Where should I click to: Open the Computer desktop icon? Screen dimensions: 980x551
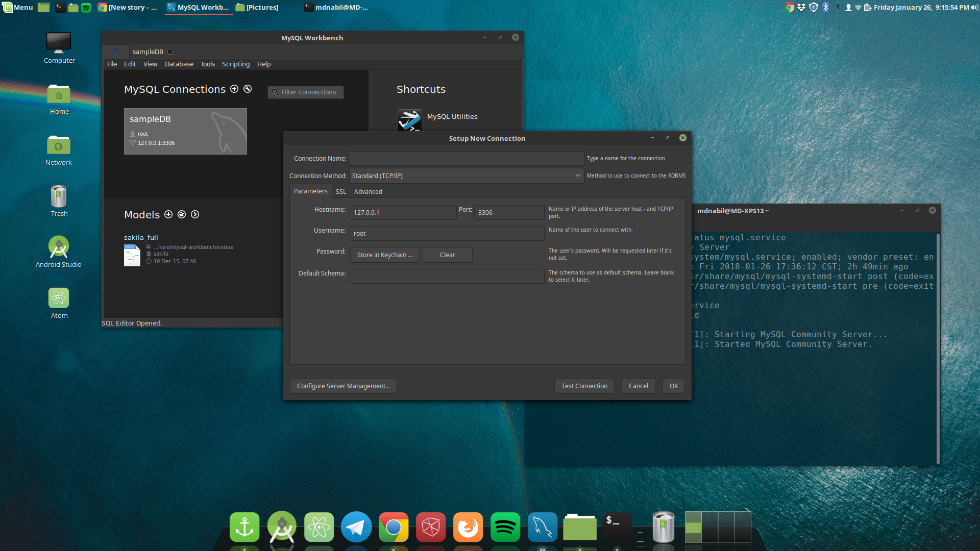[x=59, y=48]
